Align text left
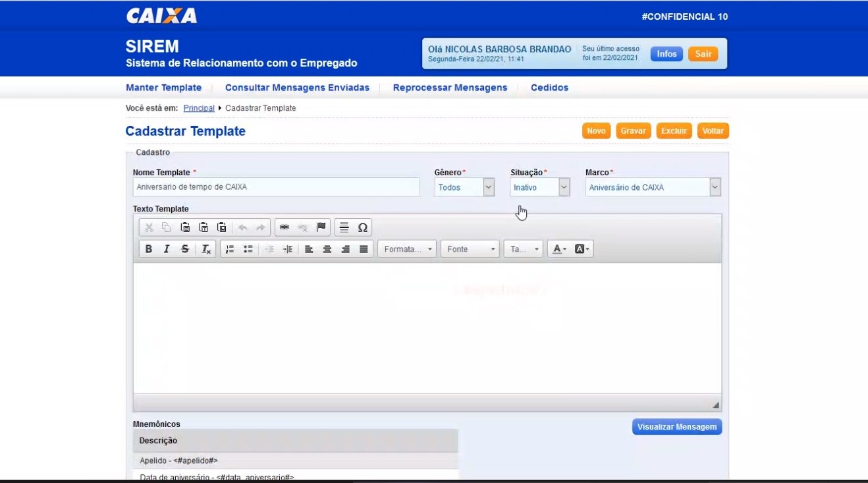Screen dimensions: 868x483 (x=309, y=249)
